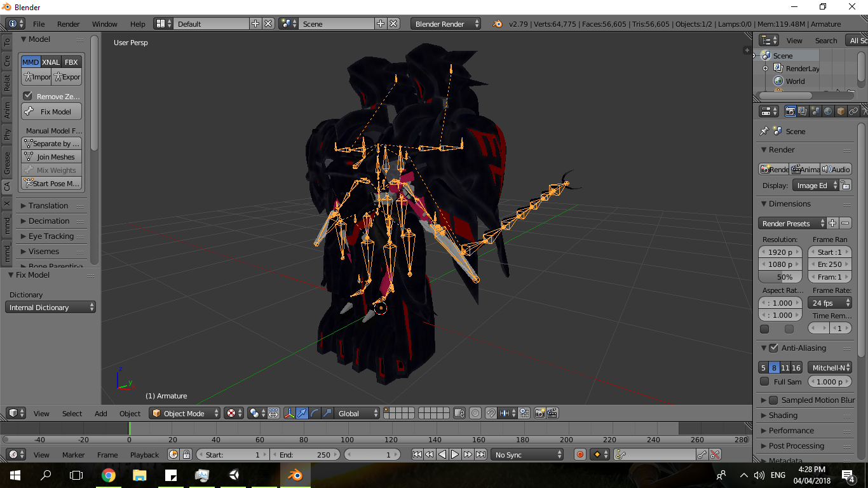Open the Render tab camera icon in Properties
The width and height of the screenshot is (868, 488).
point(790,111)
